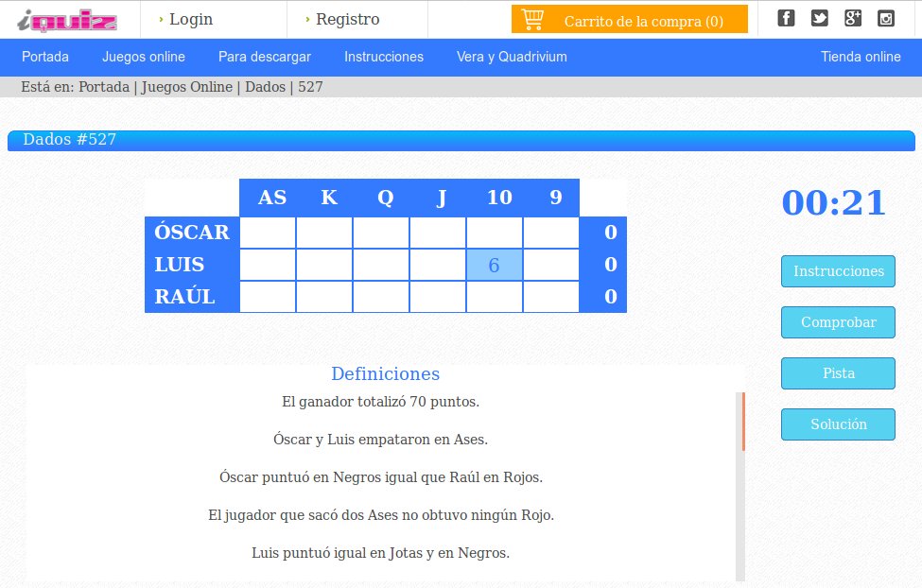This screenshot has width=922, height=588.
Task: Click the Instrucciones side button
Action: click(x=838, y=271)
